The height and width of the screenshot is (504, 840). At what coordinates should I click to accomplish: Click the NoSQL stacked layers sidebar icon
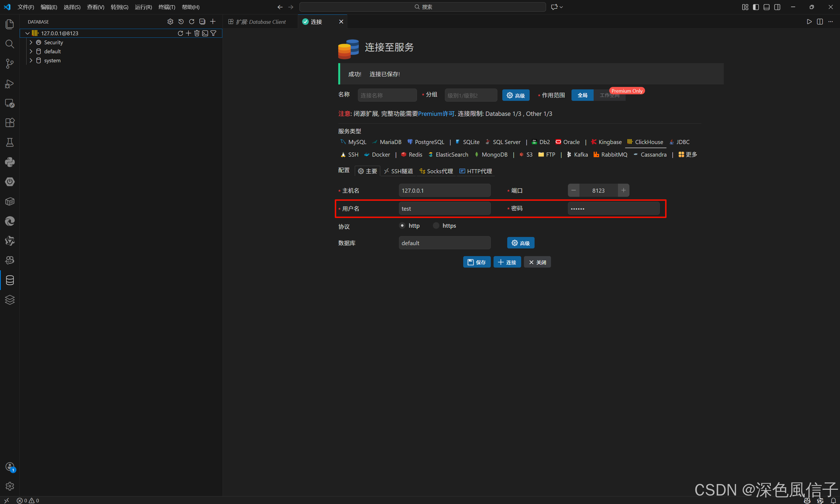pos(10,300)
